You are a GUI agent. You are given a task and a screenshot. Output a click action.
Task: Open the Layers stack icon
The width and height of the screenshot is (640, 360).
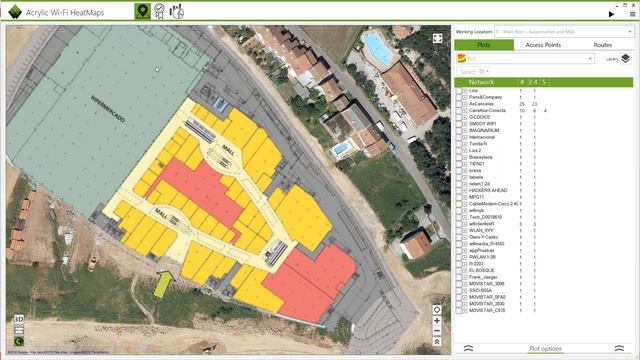click(x=625, y=58)
